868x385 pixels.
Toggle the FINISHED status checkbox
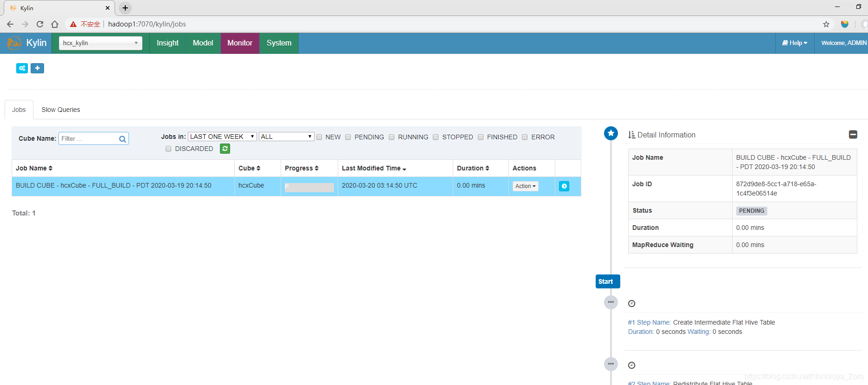[x=481, y=137]
